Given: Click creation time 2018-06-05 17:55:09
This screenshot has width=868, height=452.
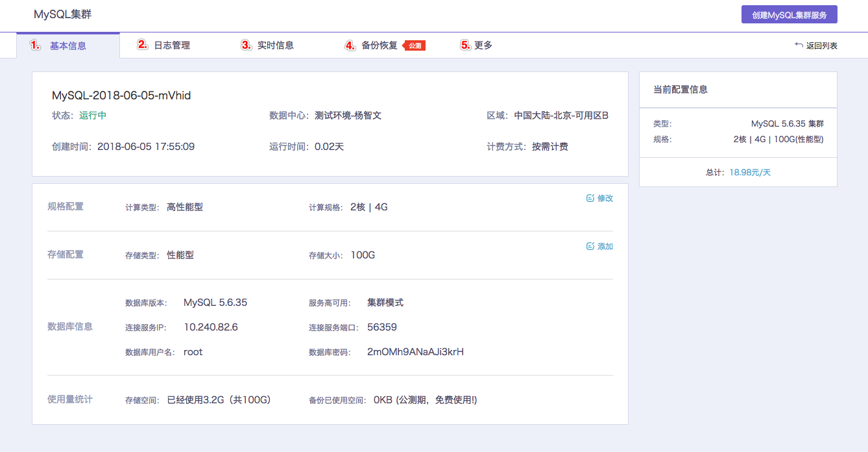Looking at the screenshot, I should [146, 147].
